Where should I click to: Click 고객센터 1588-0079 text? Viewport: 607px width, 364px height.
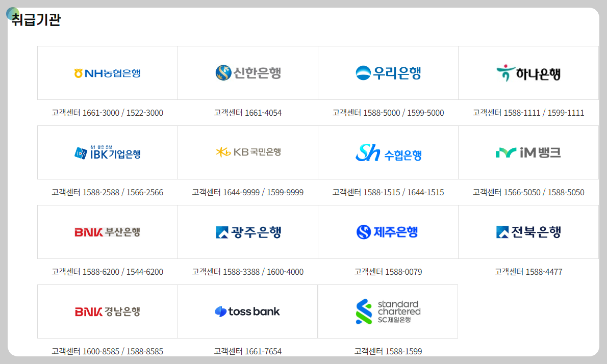point(388,272)
